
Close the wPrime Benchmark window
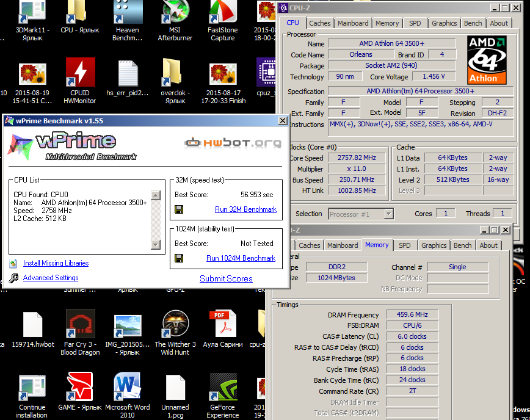pos(283,121)
